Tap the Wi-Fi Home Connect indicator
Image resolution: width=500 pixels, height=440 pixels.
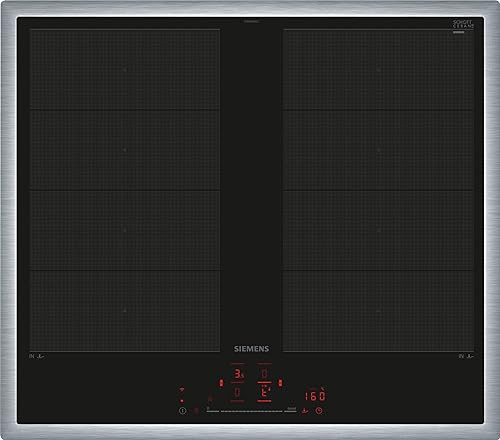pos(182,389)
